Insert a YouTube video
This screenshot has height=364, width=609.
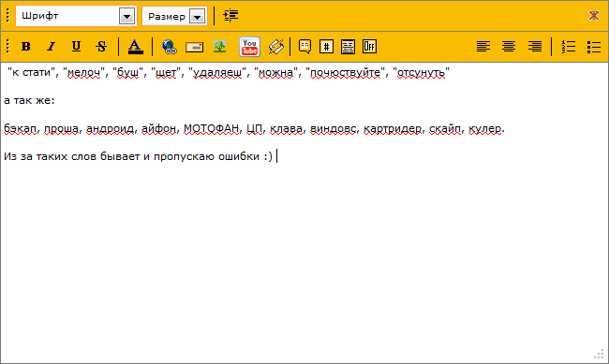tap(250, 47)
